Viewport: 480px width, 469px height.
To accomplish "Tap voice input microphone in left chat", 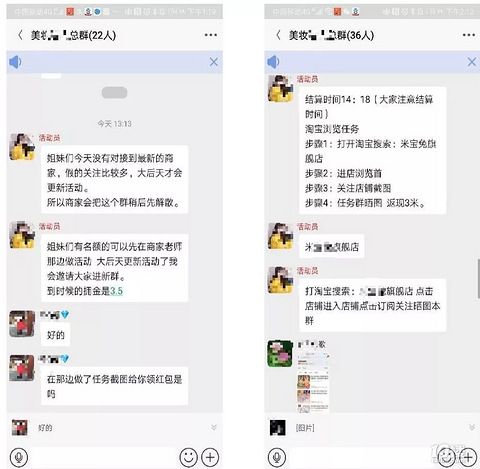I will tap(19, 457).
